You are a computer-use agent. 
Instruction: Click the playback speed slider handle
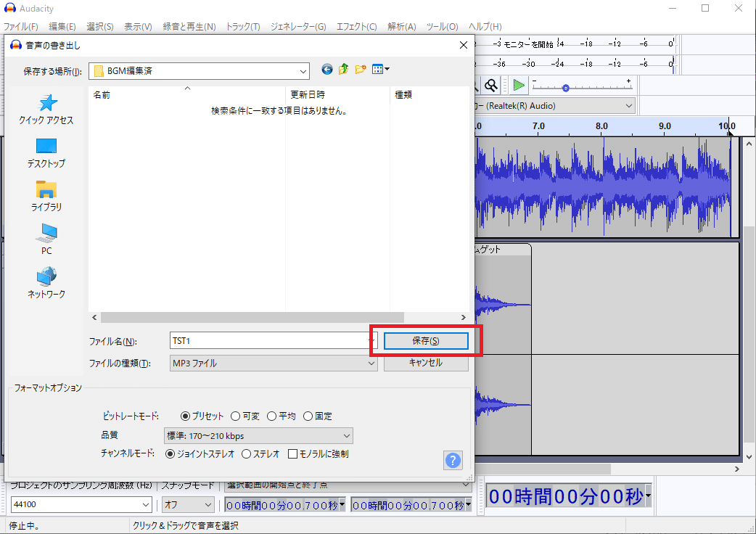(x=566, y=89)
